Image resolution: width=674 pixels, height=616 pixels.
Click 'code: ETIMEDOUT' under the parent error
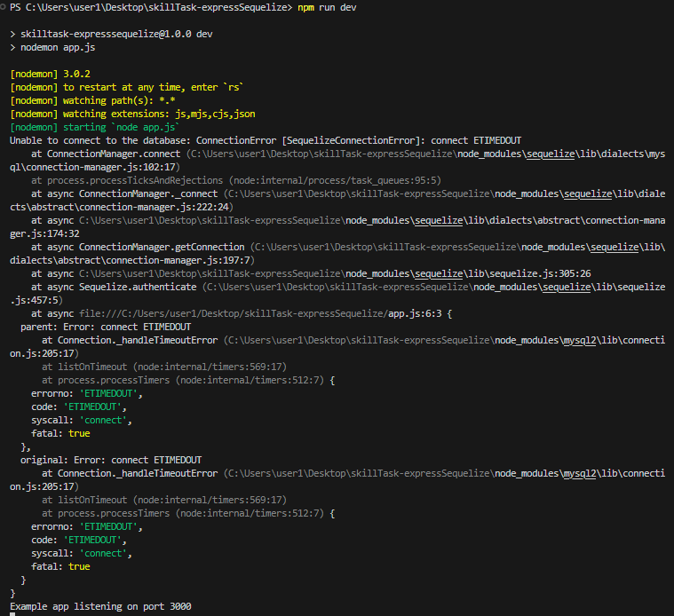[79, 407]
